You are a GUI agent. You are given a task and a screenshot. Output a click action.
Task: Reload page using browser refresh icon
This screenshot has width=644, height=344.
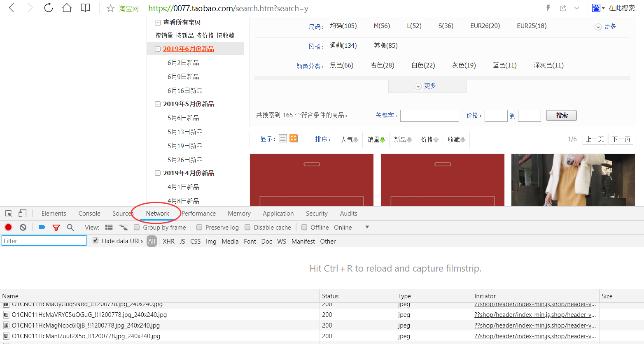pyautogui.click(x=49, y=8)
